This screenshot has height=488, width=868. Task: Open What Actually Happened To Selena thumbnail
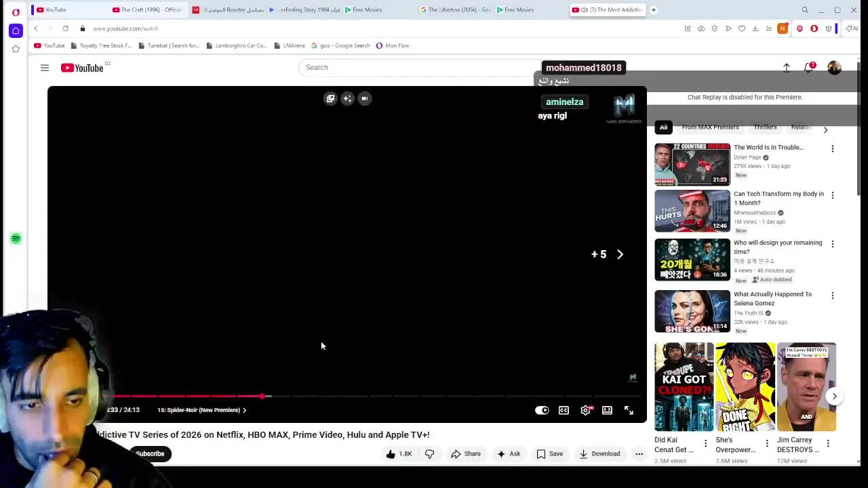(692, 311)
